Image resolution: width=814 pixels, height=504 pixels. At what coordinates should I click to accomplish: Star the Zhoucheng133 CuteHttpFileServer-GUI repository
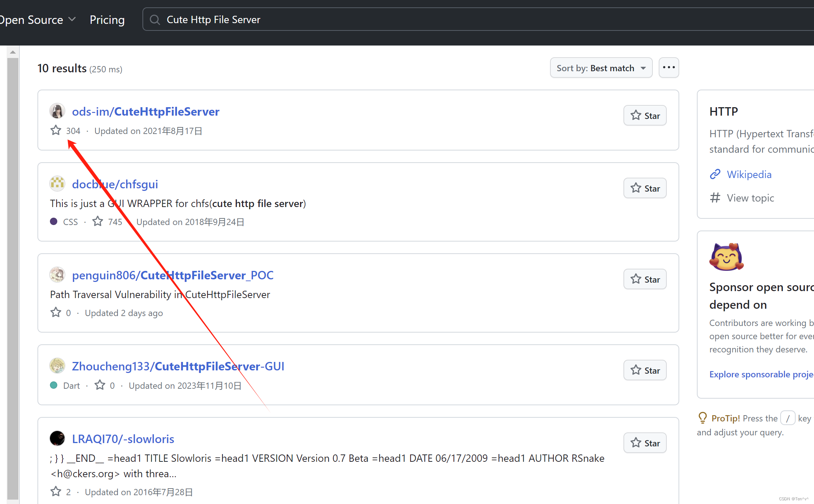[645, 370]
